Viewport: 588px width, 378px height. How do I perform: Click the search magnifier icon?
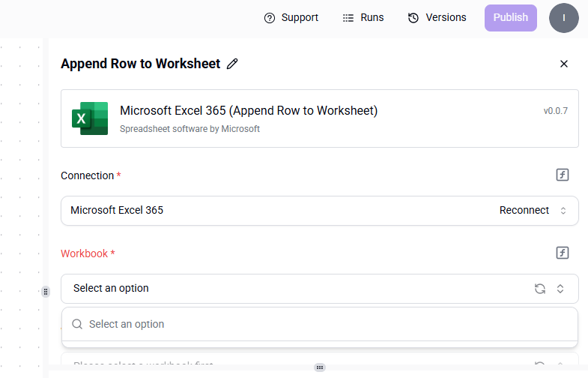[77, 324]
